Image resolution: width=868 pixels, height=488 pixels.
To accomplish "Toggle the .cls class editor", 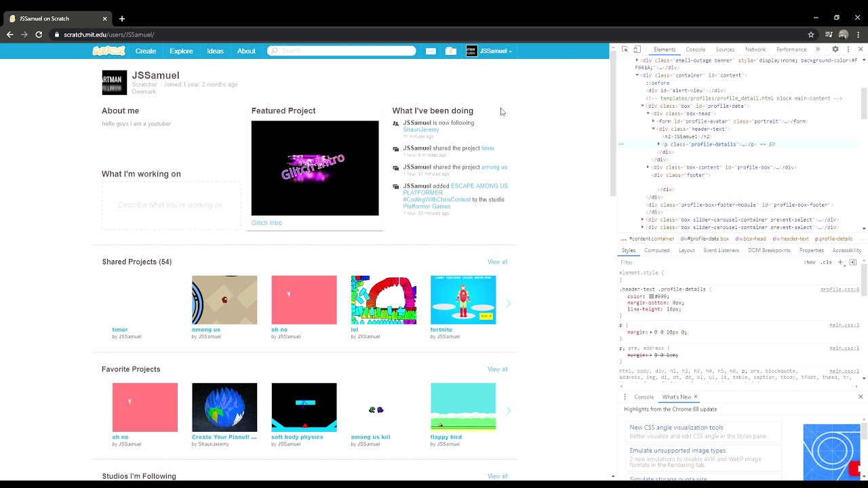I will coord(826,262).
